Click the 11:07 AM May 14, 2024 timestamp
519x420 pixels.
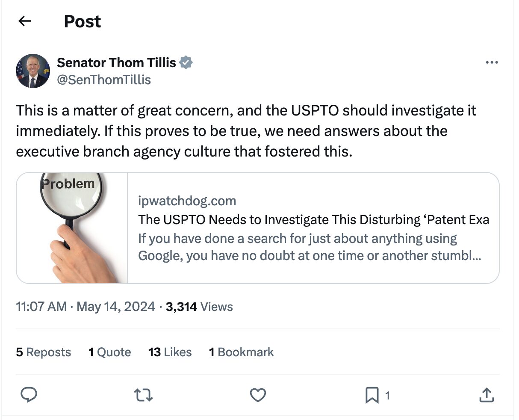86,307
